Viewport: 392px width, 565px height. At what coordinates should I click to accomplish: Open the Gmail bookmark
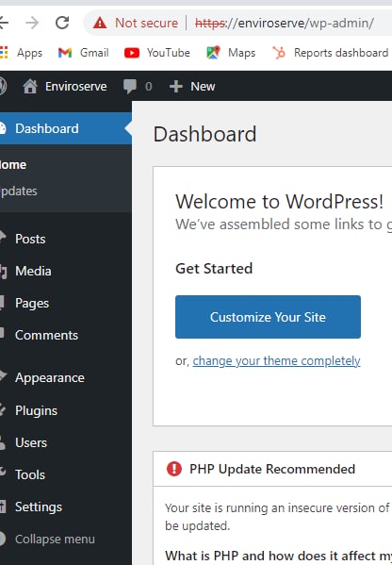click(83, 53)
